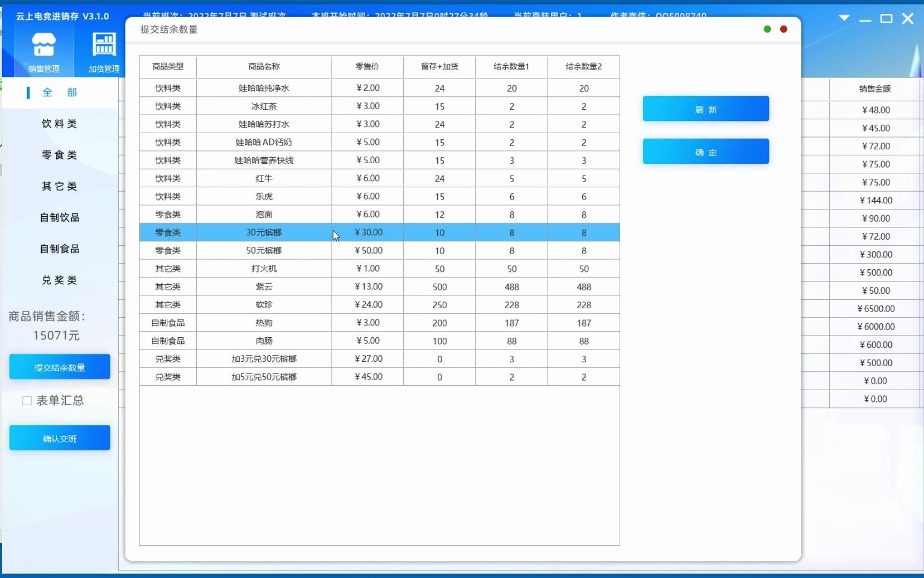Screen dimensions: 924x578
Task: Select the 自制食品 category
Action: 60,249
